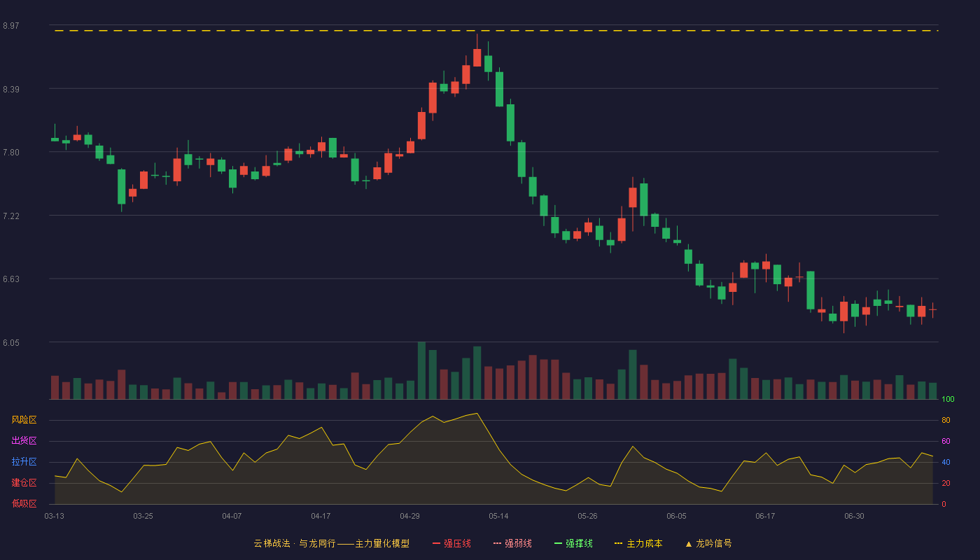Screen dimensions: 980x560
Task: Click the 06-30 date label
Action: click(x=854, y=516)
